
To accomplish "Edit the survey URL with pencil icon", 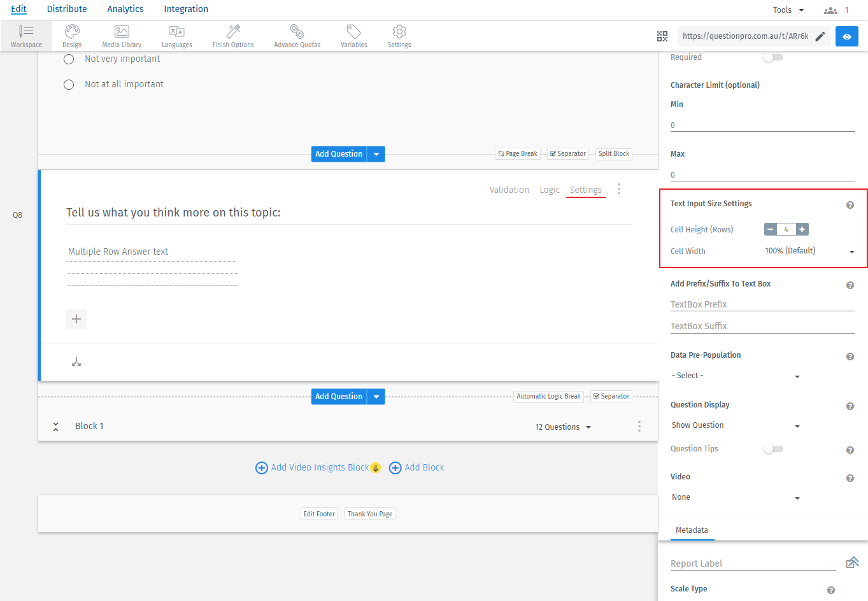I will pos(820,36).
